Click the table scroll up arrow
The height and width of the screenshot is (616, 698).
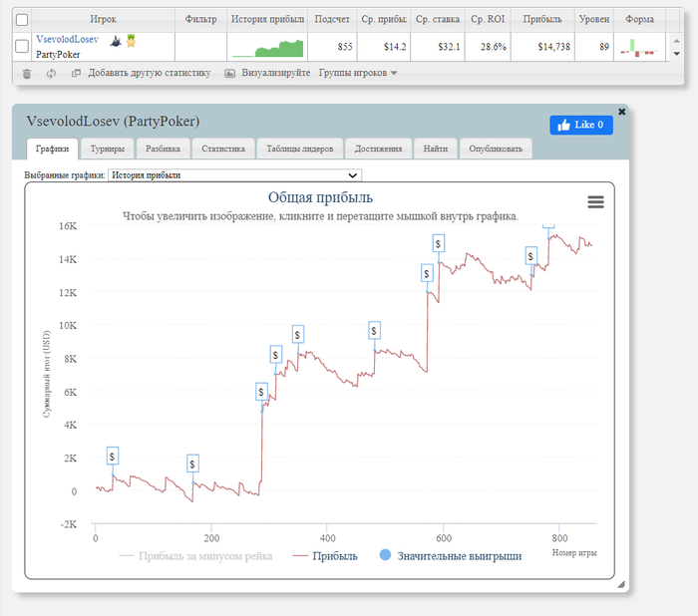(x=677, y=41)
